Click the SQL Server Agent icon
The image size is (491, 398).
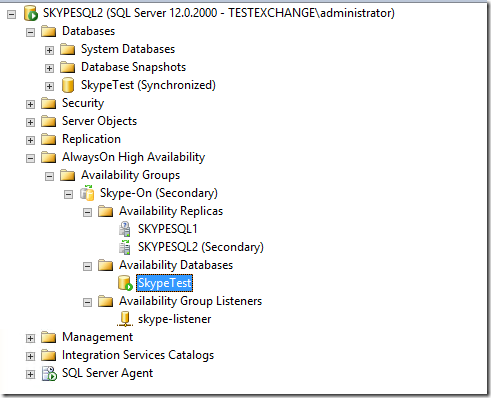[x=49, y=374]
